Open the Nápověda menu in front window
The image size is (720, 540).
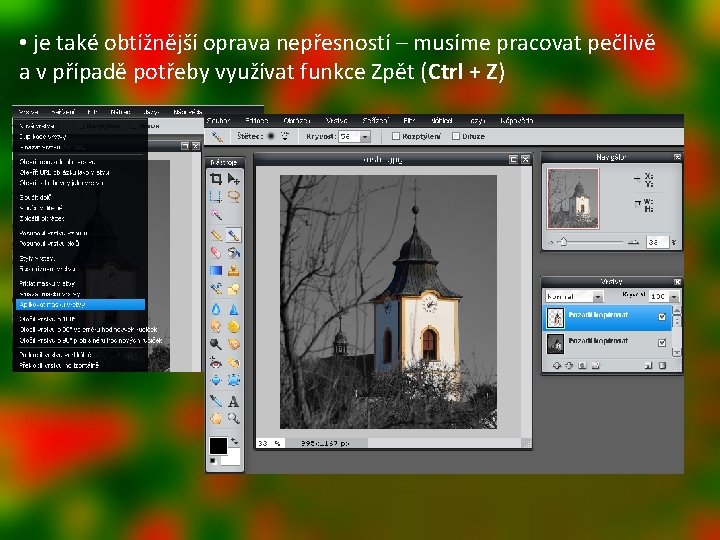tap(517, 121)
